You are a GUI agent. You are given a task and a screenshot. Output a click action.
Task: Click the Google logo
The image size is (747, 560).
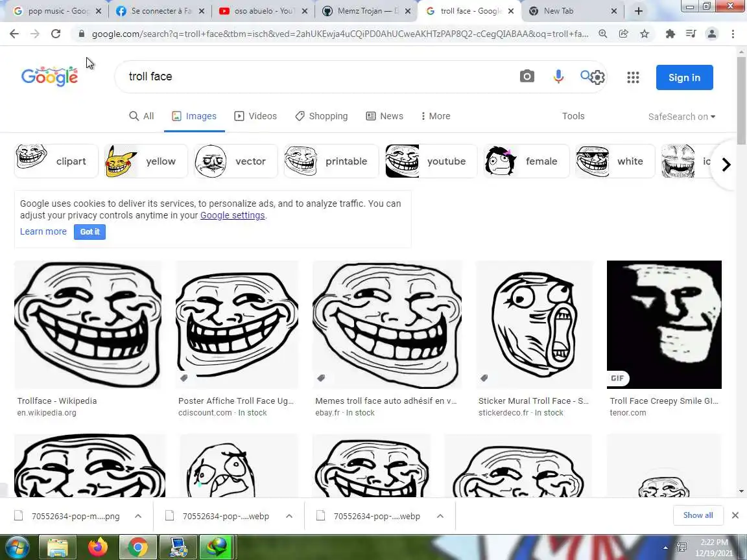tap(49, 76)
